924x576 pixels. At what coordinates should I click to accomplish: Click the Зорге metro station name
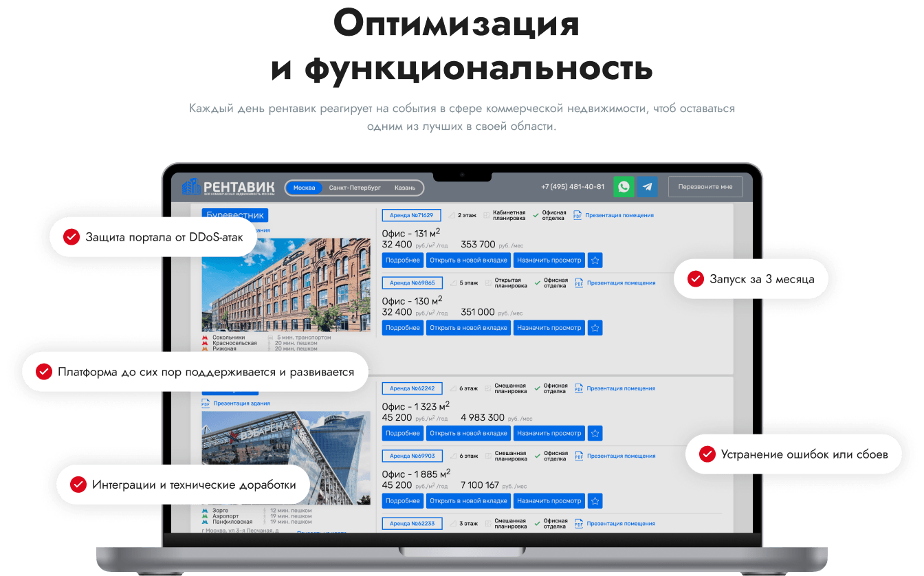[x=221, y=511]
